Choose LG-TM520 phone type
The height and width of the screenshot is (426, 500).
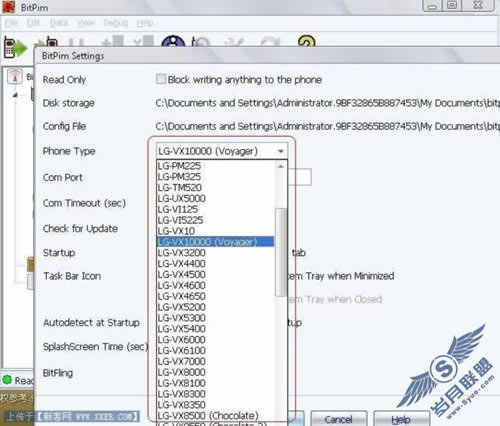215,187
